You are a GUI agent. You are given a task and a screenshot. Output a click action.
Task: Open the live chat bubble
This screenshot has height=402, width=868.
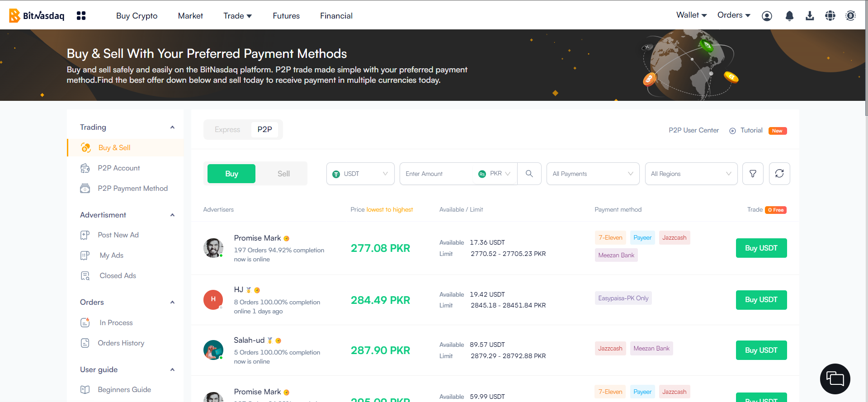(x=835, y=379)
